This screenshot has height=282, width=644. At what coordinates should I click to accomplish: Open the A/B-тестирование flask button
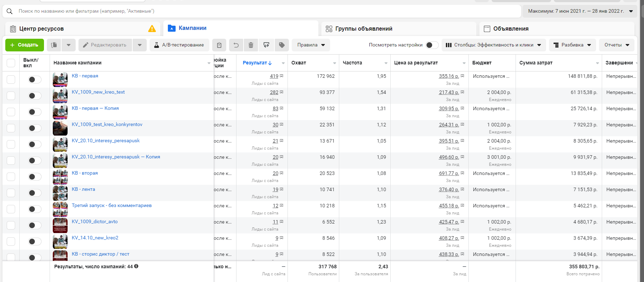[x=179, y=45]
